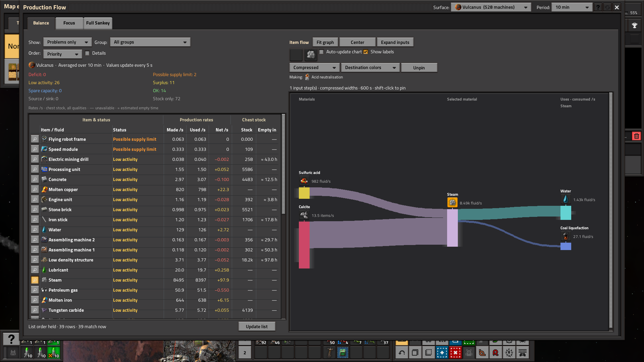Click the undo arrow in shortcut bar
Image resolution: width=644 pixels, height=362 pixels.
(x=401, y=352)
